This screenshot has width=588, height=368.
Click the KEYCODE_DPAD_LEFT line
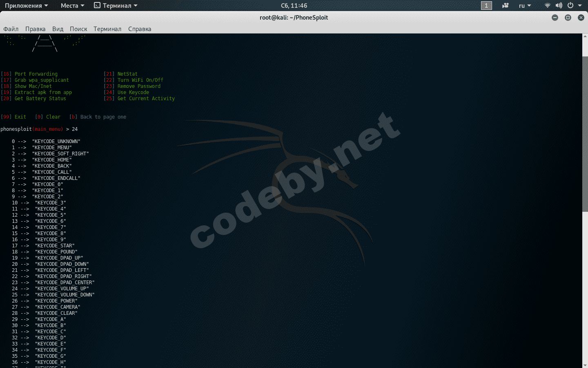tap(50, 270)
